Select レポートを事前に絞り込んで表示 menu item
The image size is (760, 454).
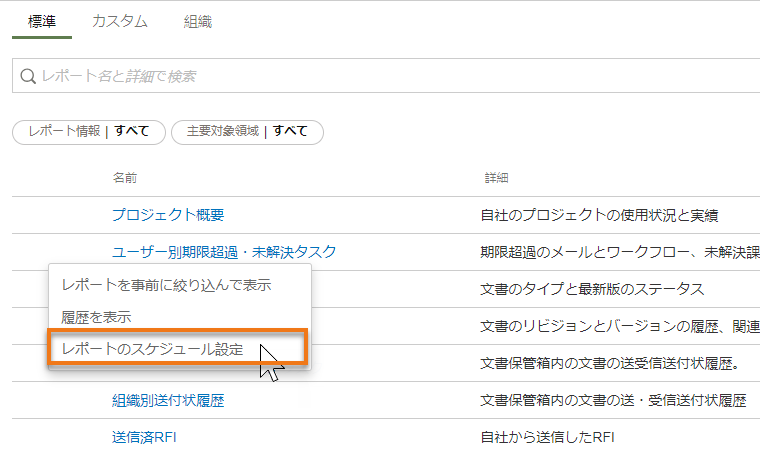(x=166, y=285)
